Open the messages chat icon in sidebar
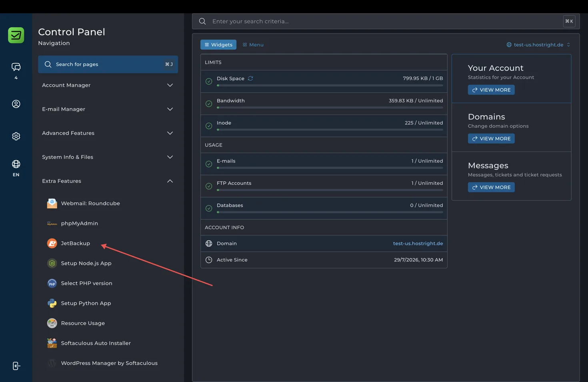 click(16, 67)
